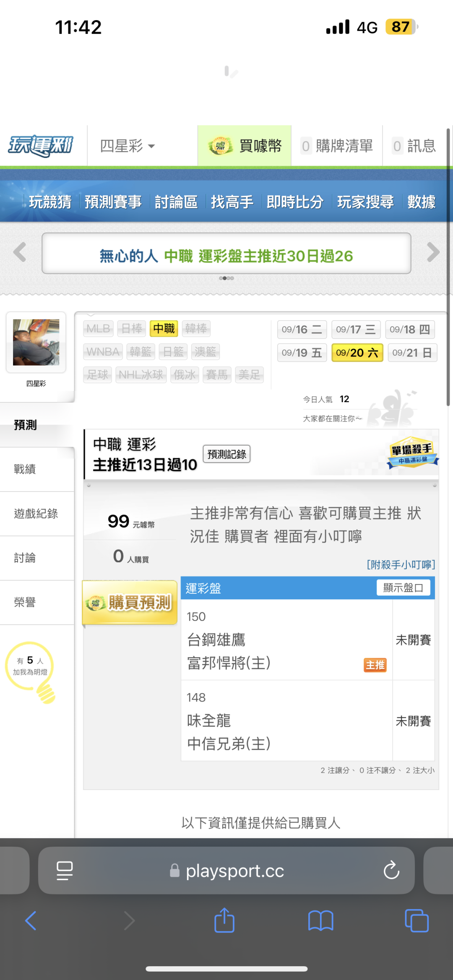Choose the 09/17 三 date
The width and height of the screenshot is (453, 980).
point(356,330)
